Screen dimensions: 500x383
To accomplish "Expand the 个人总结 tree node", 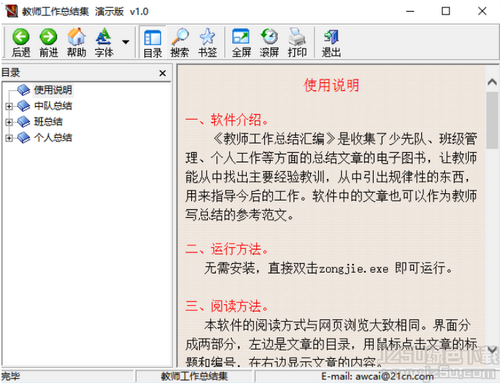I will [x=9, y=138].
